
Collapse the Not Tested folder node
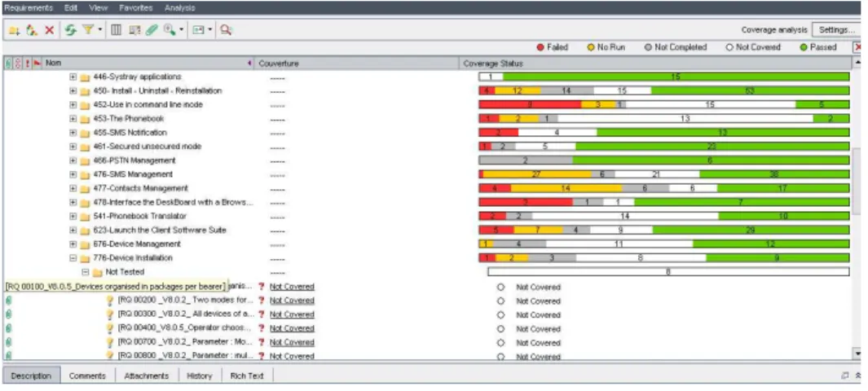pos(86,272)
